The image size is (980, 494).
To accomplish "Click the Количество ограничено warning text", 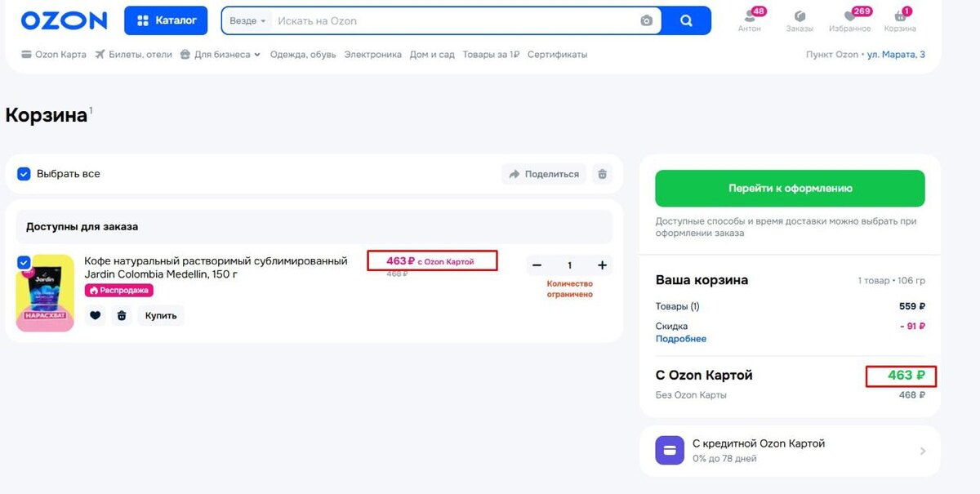I will point(570,289).
